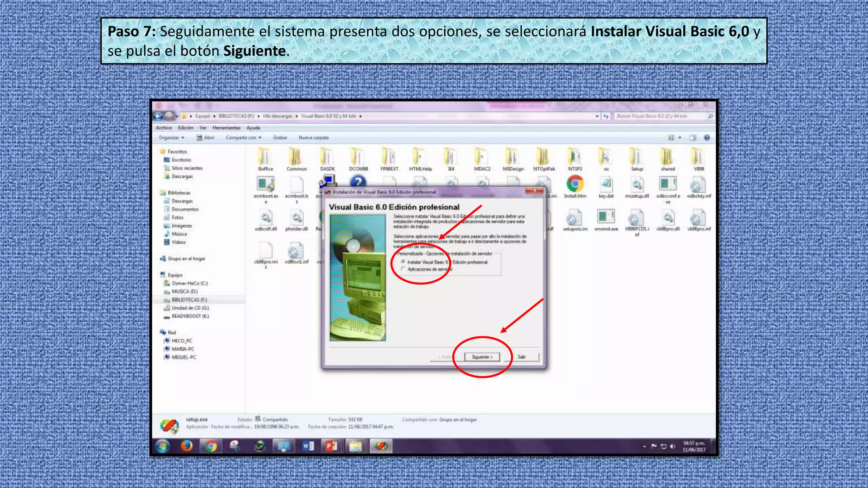868x488 pixels.
Task: Click the Salir button in installer
Action: pyautogui.click(x=522, y=357)
